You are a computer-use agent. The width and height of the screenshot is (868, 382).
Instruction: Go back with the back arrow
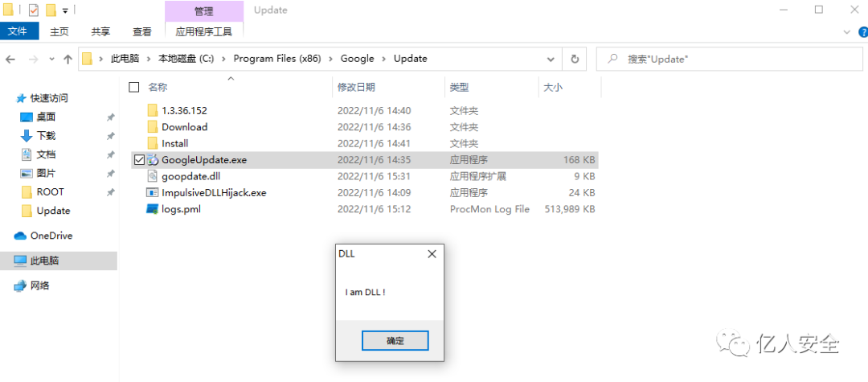(x=10, y=59)
